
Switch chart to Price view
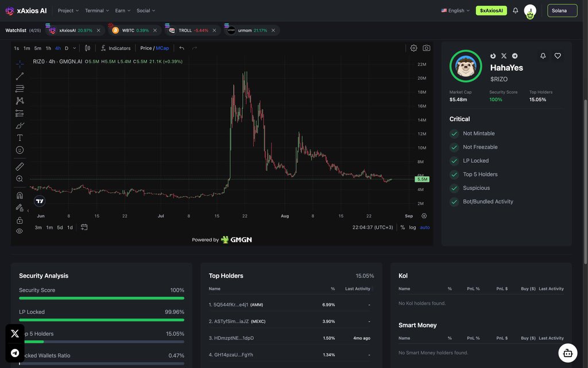pos(146,48)
